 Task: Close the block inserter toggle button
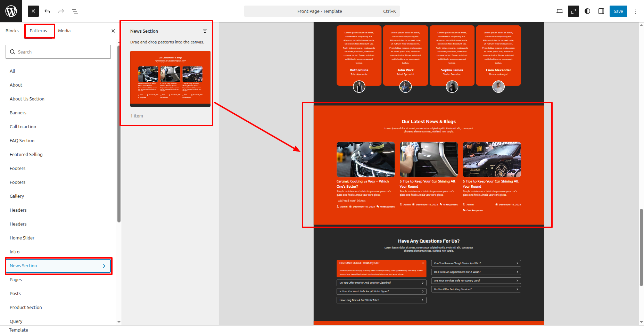coord(33,11)
